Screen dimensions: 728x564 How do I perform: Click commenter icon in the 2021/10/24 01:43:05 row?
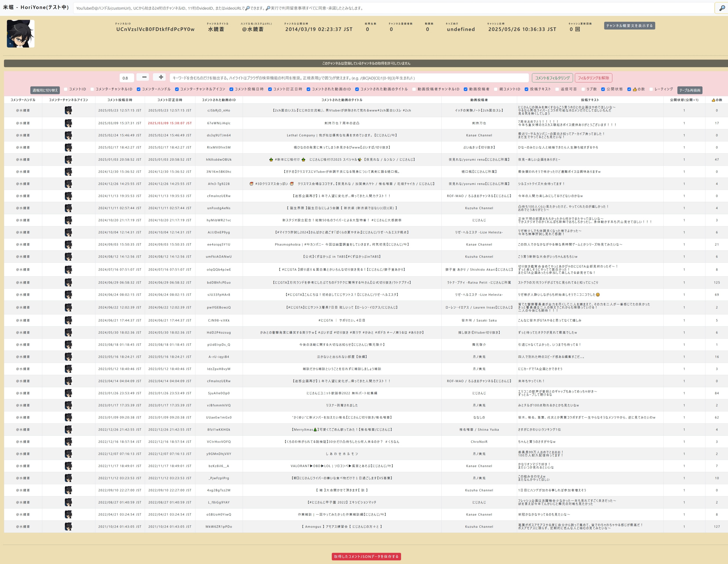68,526
